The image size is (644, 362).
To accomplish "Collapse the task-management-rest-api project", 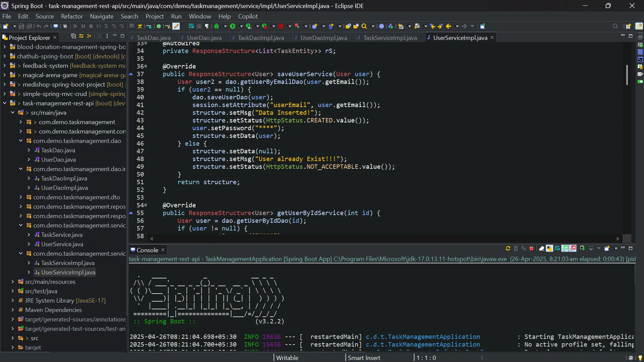I will (5, 103).
